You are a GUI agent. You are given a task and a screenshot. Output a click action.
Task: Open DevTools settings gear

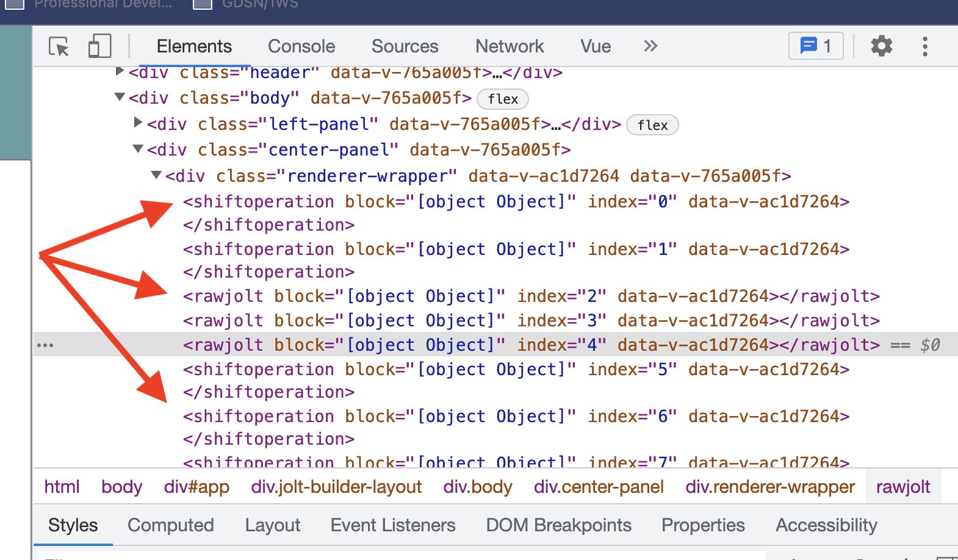click(x=881, y=46)
